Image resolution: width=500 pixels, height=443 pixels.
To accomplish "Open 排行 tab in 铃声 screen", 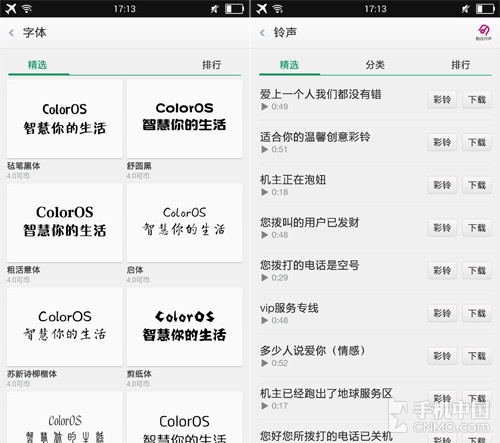I will pos(461,65).
